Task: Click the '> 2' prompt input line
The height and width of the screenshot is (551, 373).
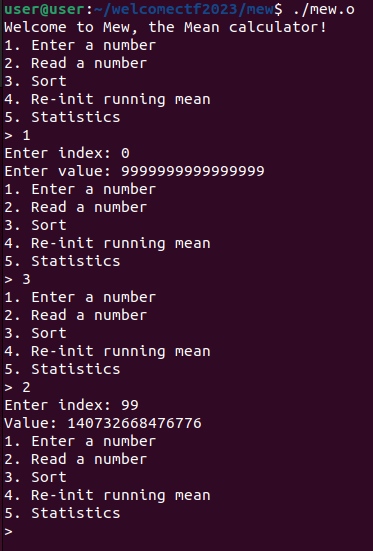Action: click(17, 387)
